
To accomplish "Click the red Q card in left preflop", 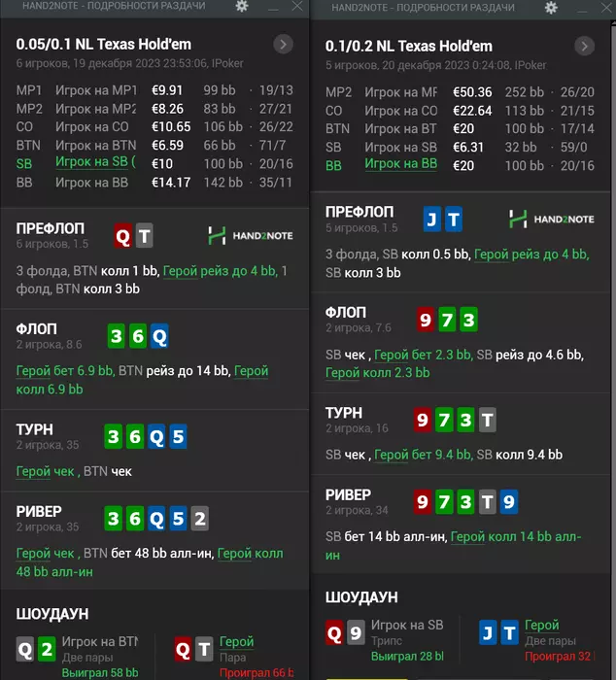I will tap(122, 235).
